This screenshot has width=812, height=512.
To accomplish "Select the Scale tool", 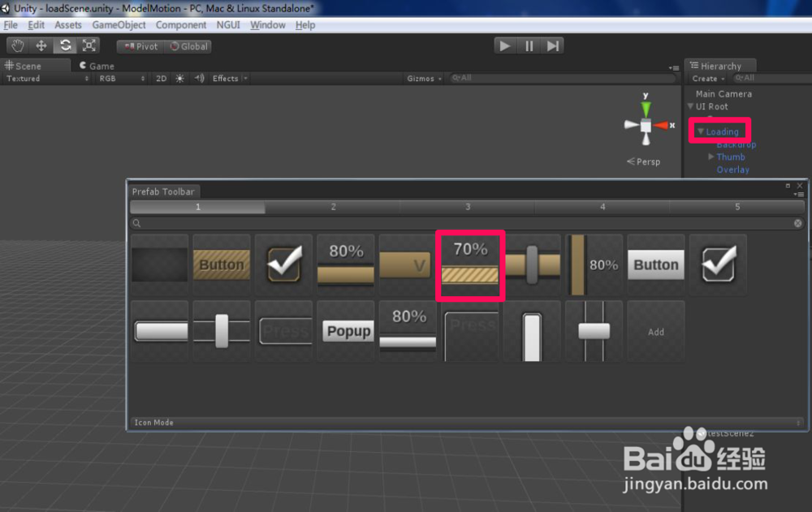I will [88, 45].
